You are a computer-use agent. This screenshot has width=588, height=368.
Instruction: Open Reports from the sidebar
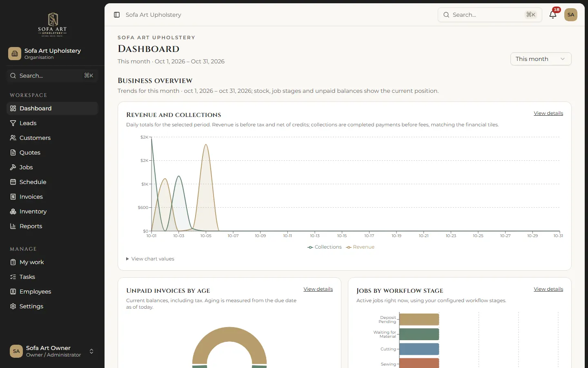click(52, 226)
